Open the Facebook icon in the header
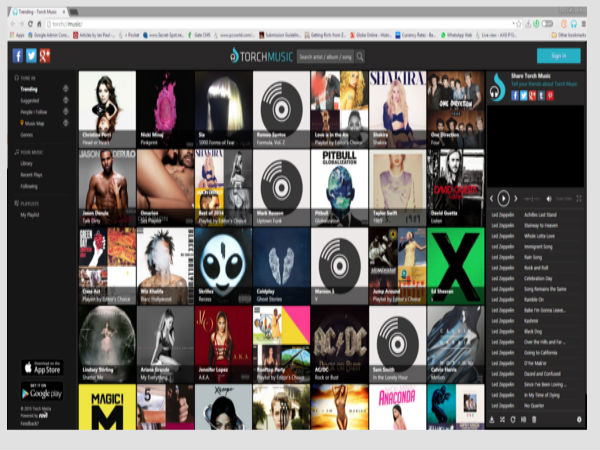Viewport: 600px width, 450px height. 18,56
